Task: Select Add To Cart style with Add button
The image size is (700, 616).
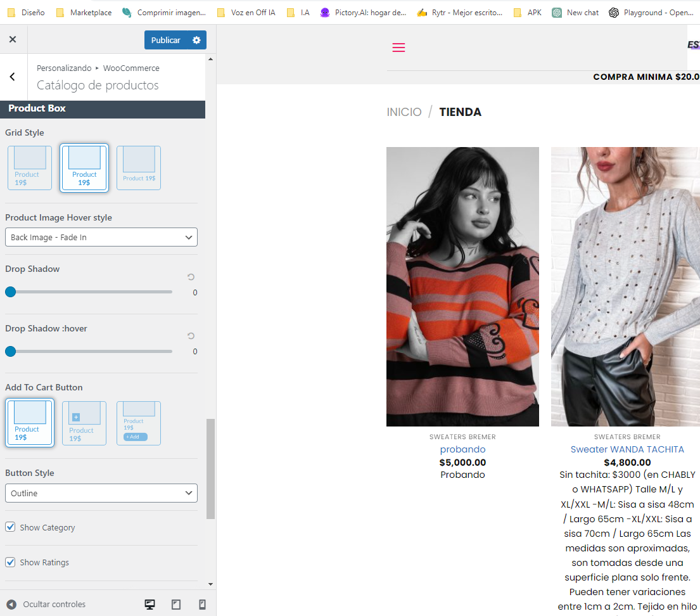Action: (139, 423)
